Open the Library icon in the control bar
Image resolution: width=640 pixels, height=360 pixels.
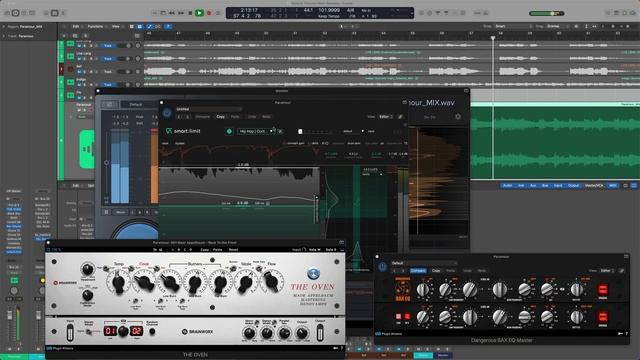point(7,13)
